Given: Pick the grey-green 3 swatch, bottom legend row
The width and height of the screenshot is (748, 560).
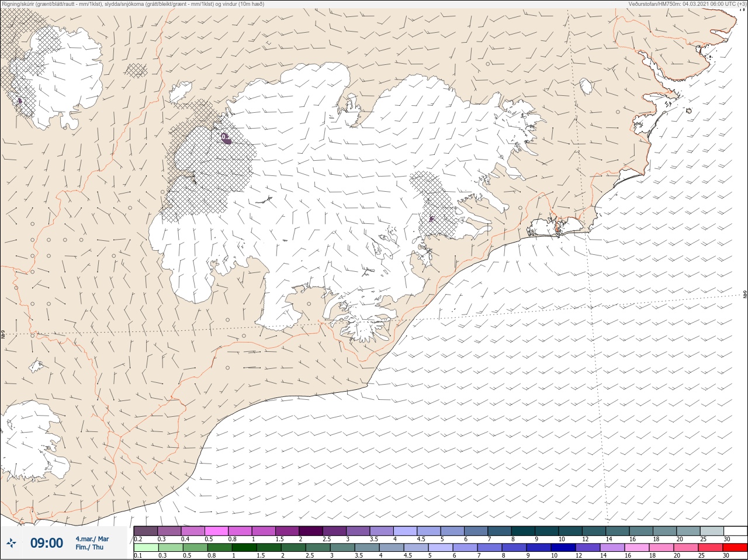Looking at the screenshot, I should coord(342,548).
